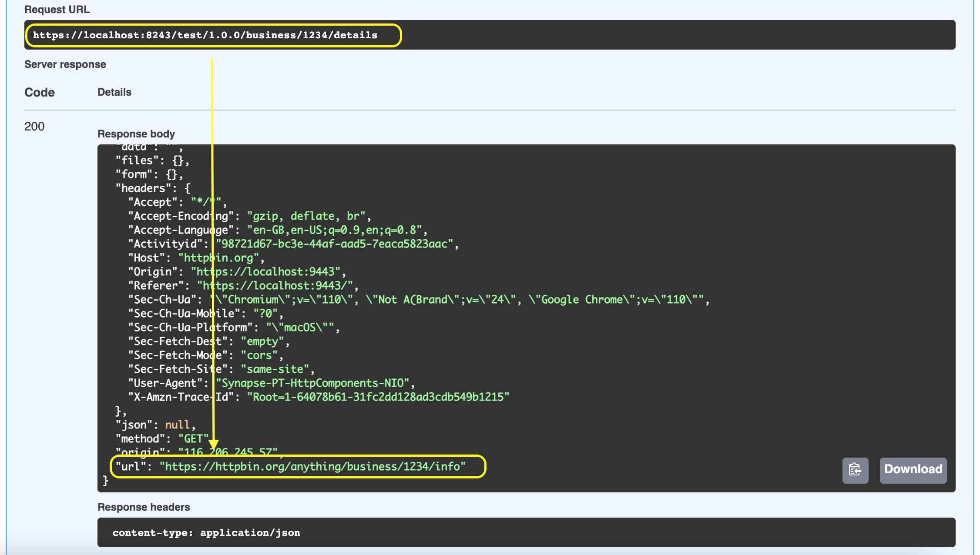Image resolution: width=980 pixels, height=555 pixels.
Task: Click the Download button for the response
Action: point(913,470)
